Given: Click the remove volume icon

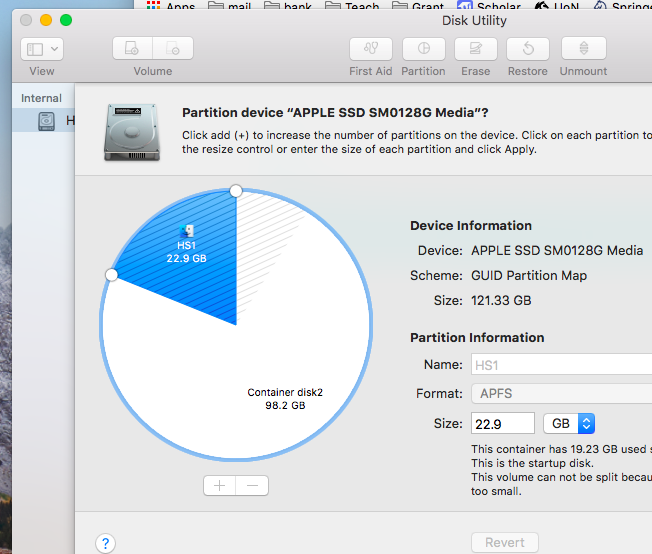Looking at the screenshot, I should click(173, 48).
